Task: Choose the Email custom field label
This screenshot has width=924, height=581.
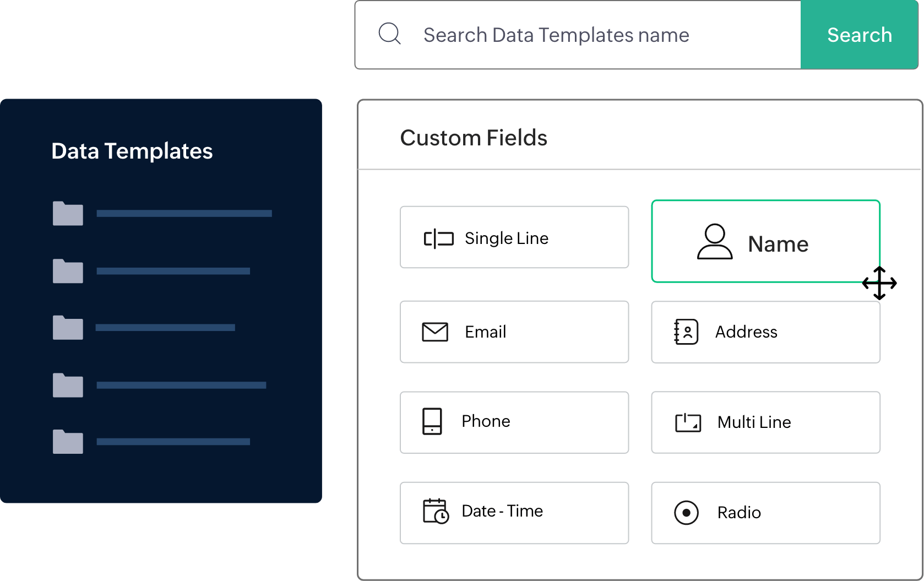Action: point(485,332)
